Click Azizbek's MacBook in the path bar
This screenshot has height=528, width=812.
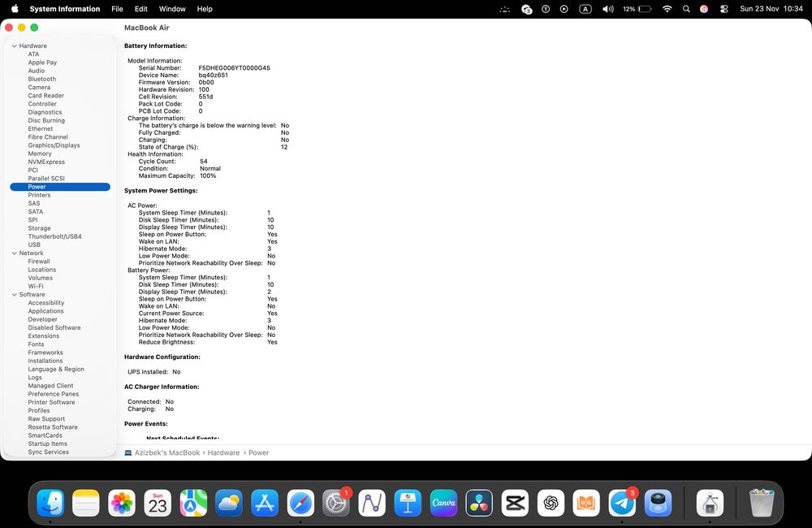coord(166,453)
